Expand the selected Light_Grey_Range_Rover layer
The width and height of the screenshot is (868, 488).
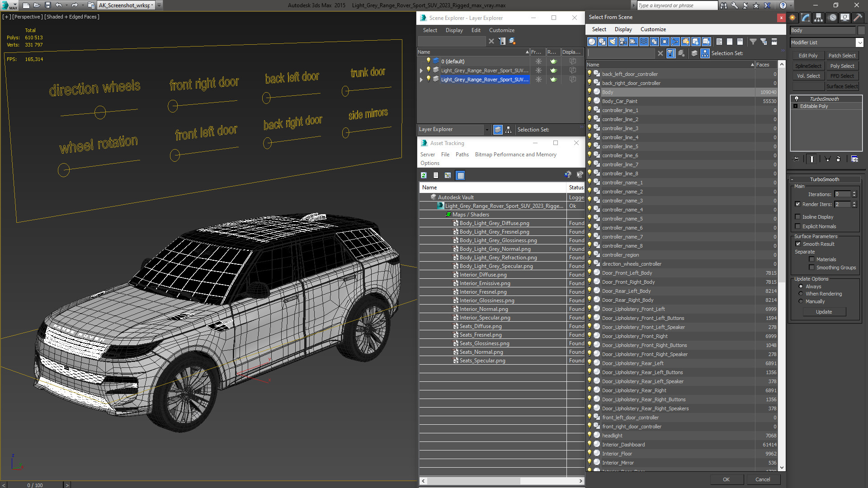click(421, 80)
